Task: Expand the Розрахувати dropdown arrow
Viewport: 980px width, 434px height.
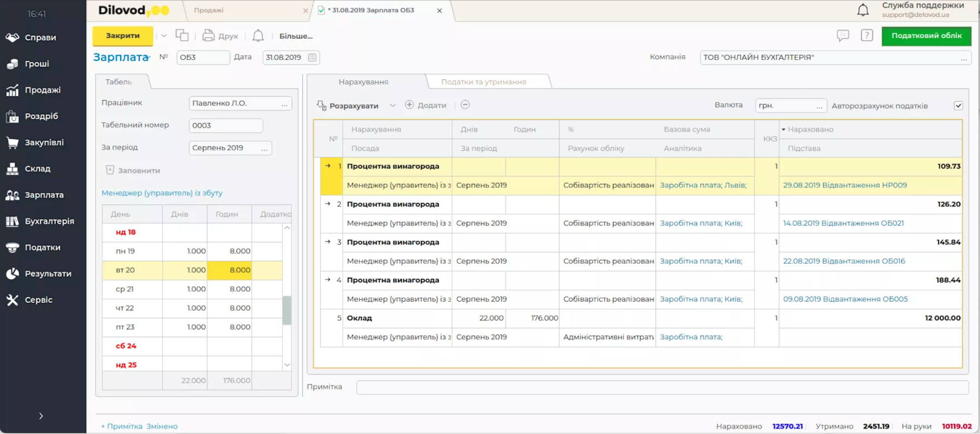Action: [392, 105]
